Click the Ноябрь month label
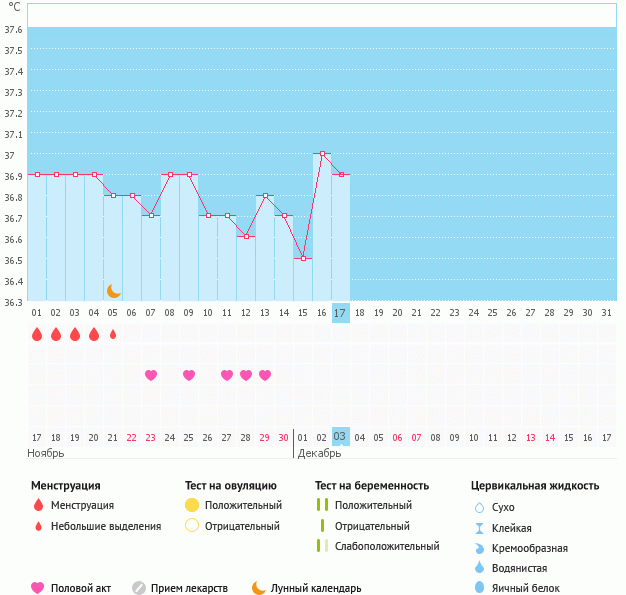Screen dimensions: 626x595 (x=46, y=453)
